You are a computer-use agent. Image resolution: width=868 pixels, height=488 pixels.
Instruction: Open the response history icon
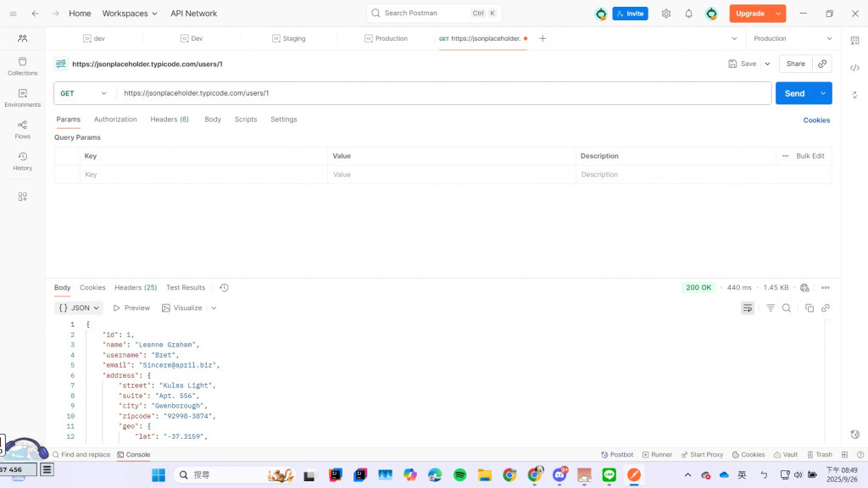[x=224, y=288]
